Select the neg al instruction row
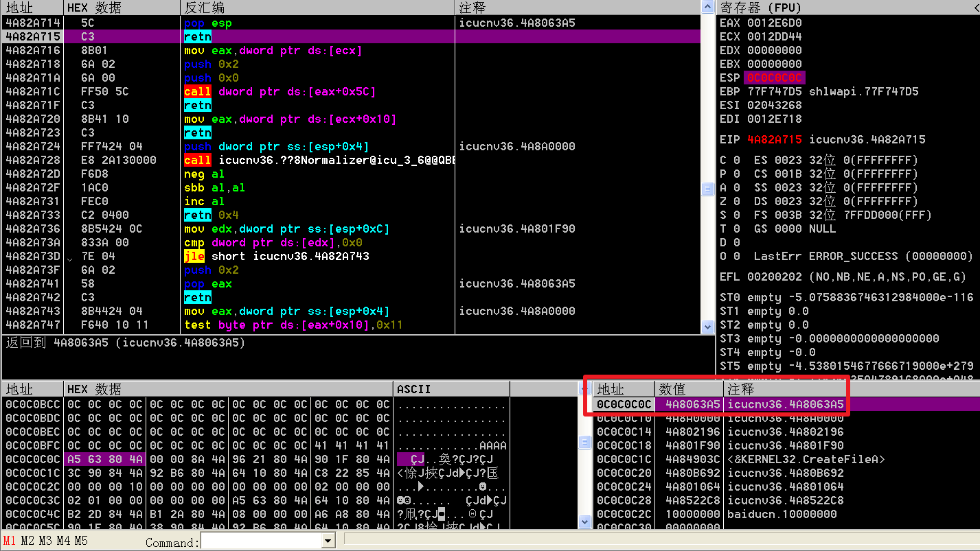The image size is (980, 551). [x=351, y=174]
